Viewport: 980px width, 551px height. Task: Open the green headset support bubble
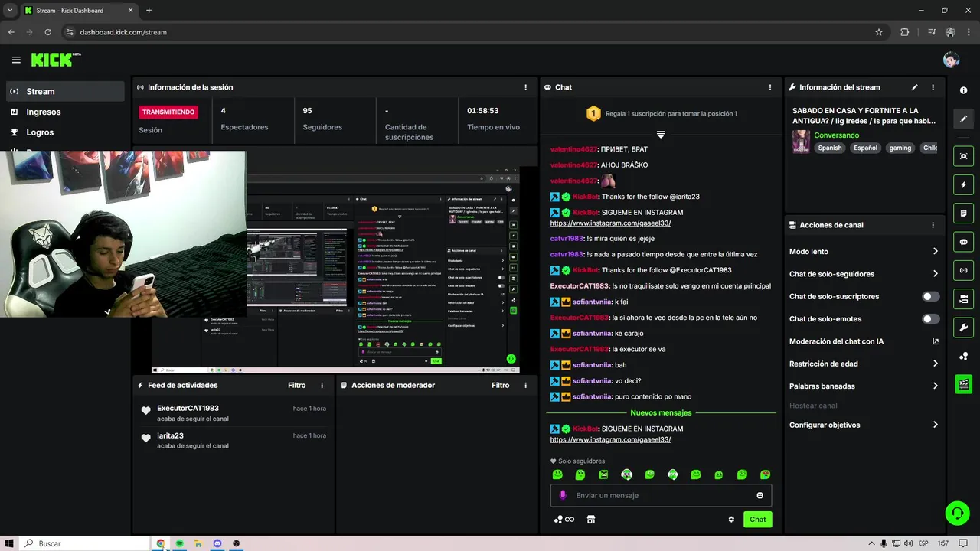[957, 513]
